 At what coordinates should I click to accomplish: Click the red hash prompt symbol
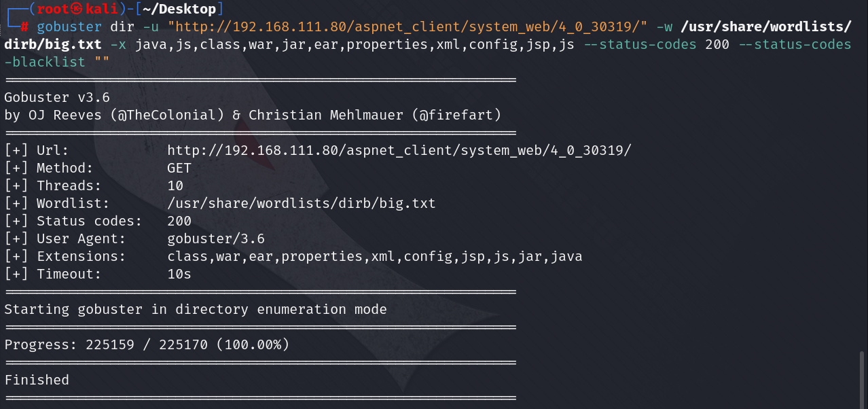[x=24, y=27]
